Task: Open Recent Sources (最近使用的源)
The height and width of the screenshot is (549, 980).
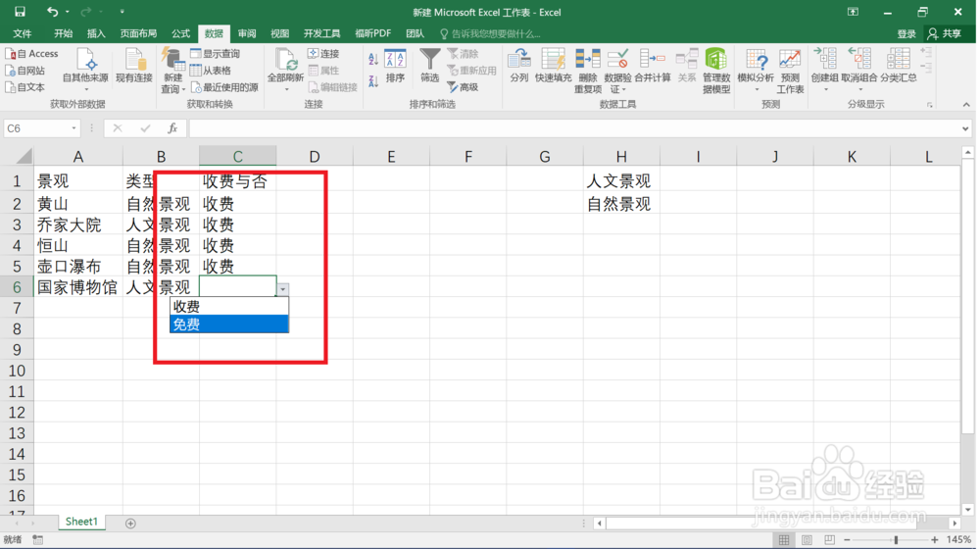Action: [x=224, y=87]
